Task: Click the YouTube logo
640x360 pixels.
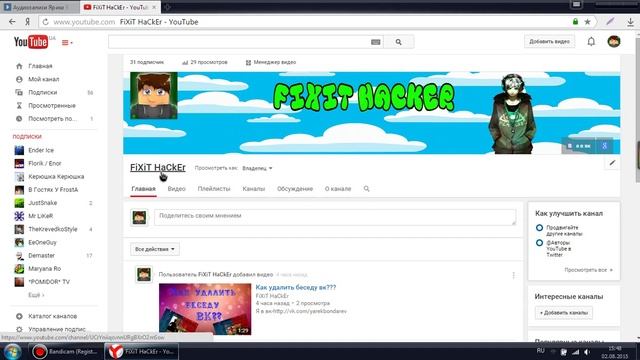Action: [x=31, y=42]
